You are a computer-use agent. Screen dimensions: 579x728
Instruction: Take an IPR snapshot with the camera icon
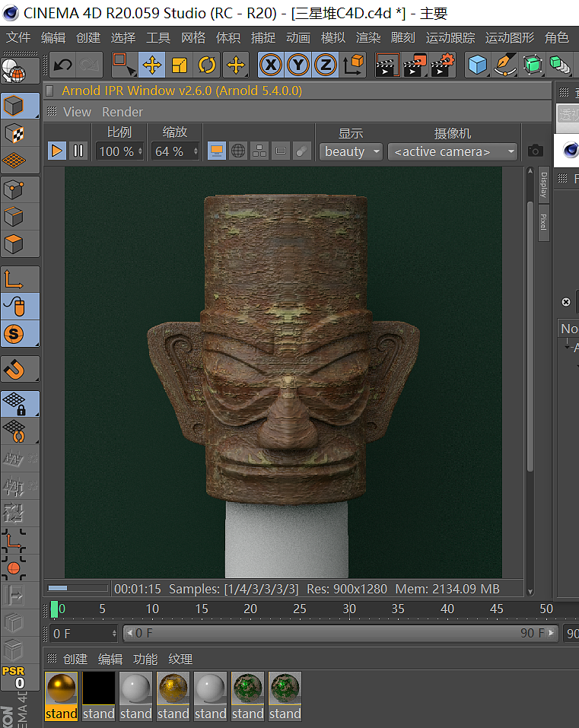tap(536, 151)
